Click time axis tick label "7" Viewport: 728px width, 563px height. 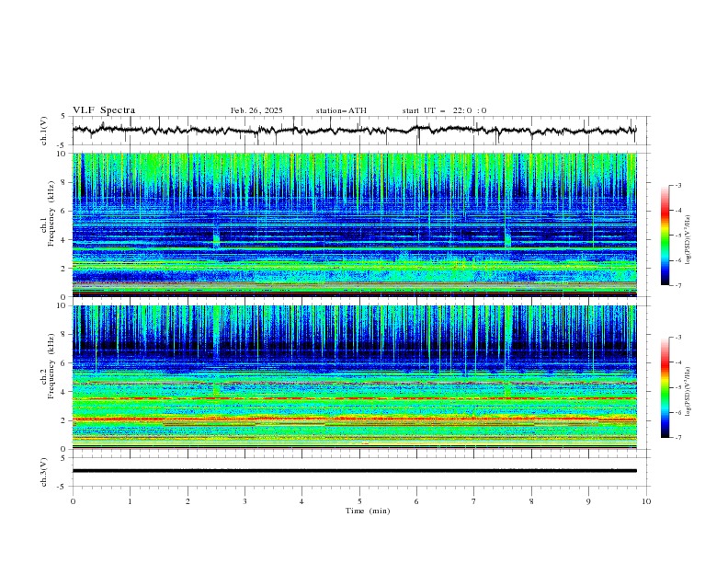click(x=474, y=501)
